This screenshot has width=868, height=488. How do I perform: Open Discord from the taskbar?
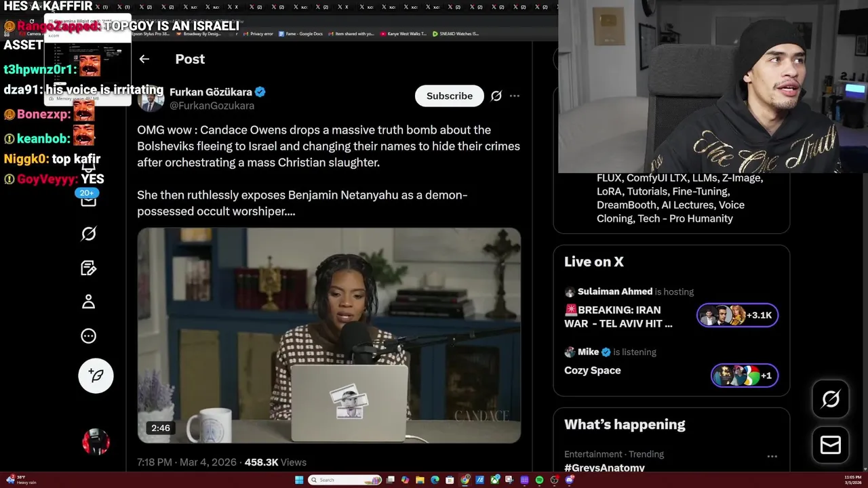coord(569,480)
